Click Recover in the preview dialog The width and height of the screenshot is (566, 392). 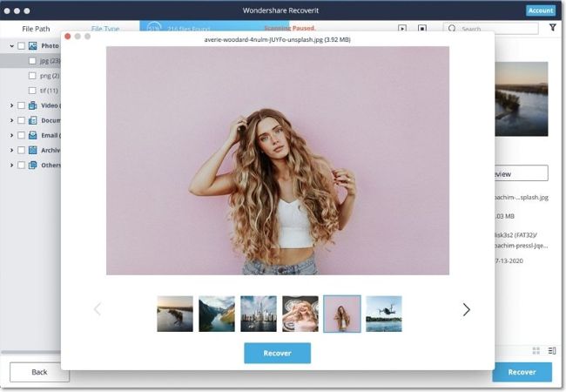[277, 353]
